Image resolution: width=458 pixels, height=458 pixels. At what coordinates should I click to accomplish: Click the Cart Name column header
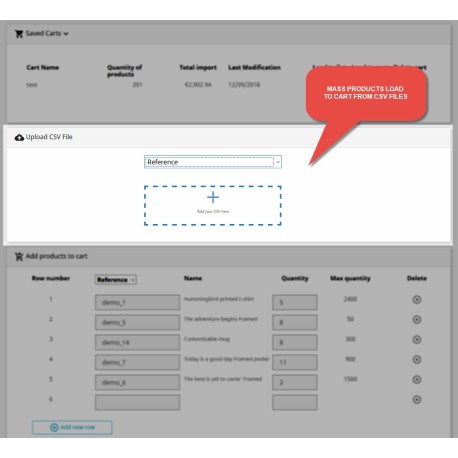tap(43, 67)
